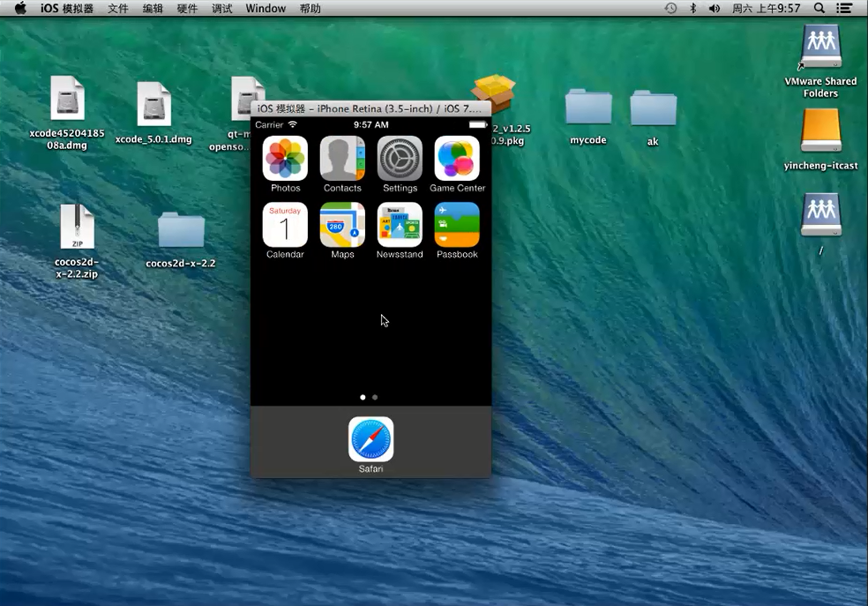This screenshot has width=868, height=606.
Task: Open the 文件 menu
Action: (x=118, y=8)
